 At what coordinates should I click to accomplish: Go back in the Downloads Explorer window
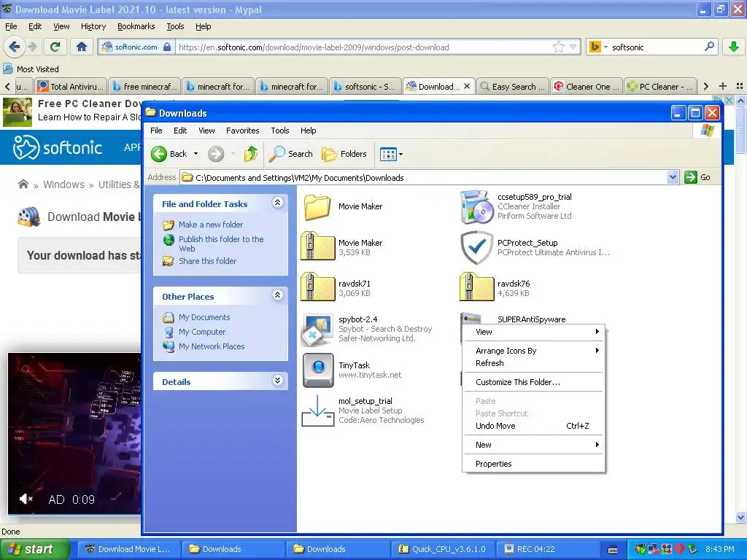pos(169,154)
